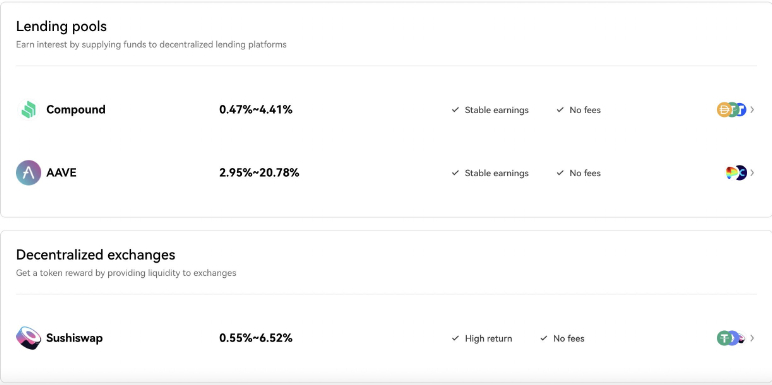Click the AAVE ghost logo icon
This screenshot has width=772, height=385.
[x=28, y=173]
